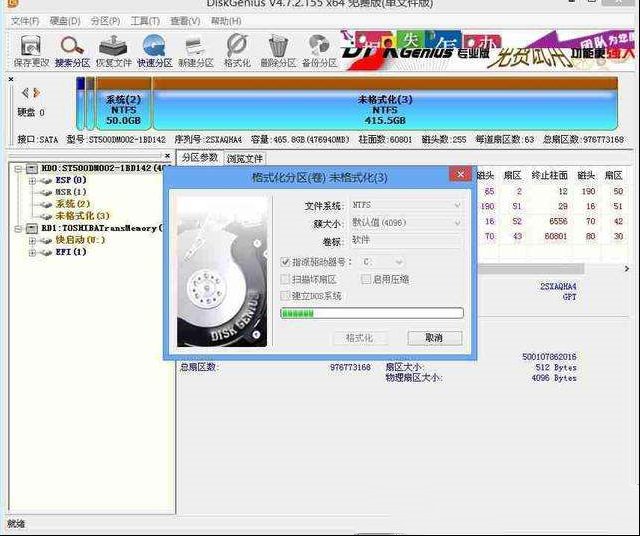Click the format progress bar
Screen dimensions: 640x536
(x=372, y=313)
